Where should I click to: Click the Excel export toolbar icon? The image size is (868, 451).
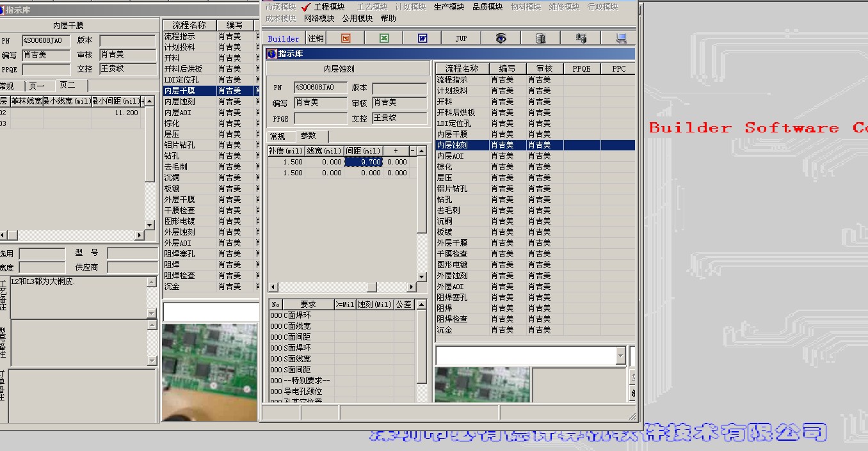click(384, 38)
